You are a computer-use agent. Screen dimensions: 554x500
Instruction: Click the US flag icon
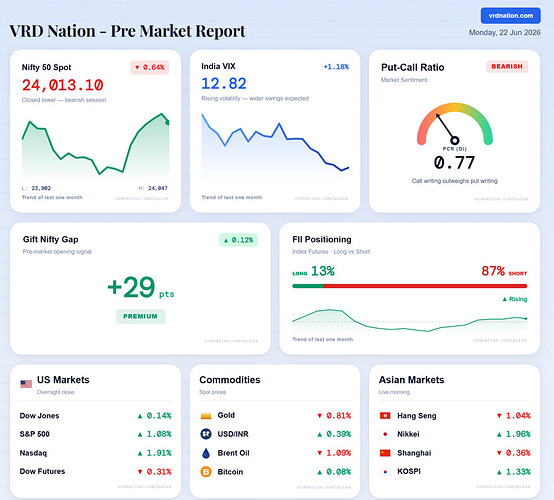pyautogui.click(x=26, y=384)
